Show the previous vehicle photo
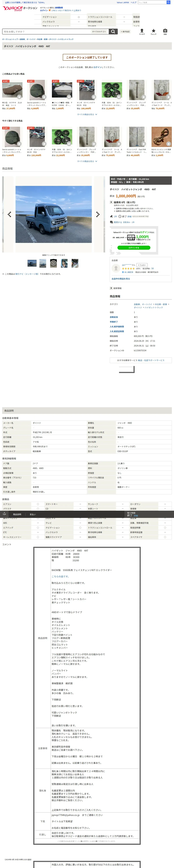This screenshot has height=868, width=174. click(9, 214)
